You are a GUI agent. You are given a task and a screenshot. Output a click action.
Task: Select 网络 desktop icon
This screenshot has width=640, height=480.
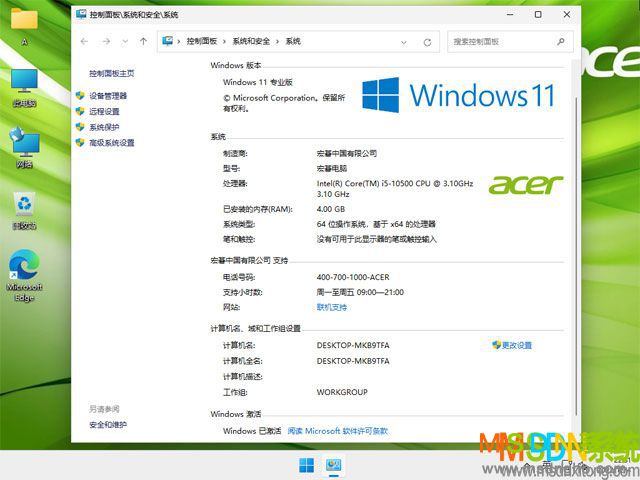[x=24, y=148]
